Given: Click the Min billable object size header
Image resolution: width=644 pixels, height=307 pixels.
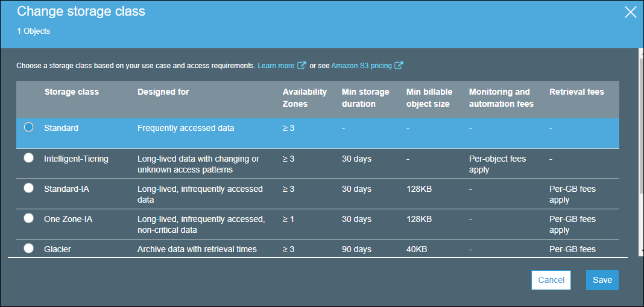Looking at the screenshot, I should tap(429, 98).
